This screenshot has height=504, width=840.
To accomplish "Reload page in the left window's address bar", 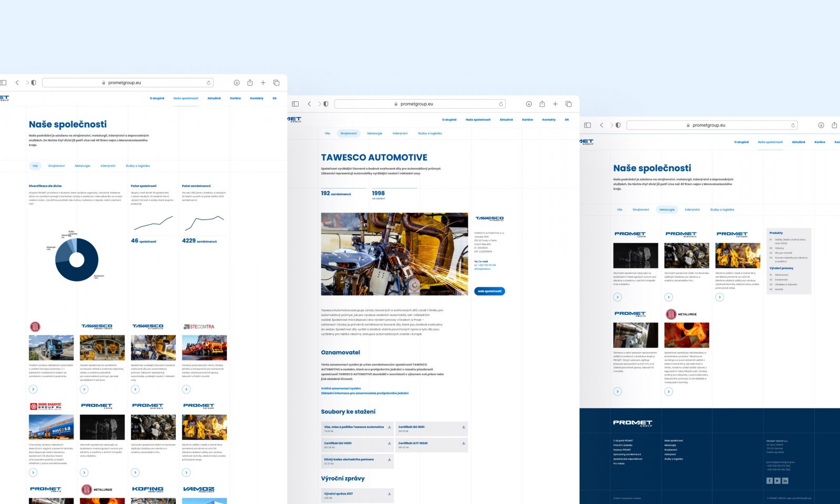I will 208,82.
